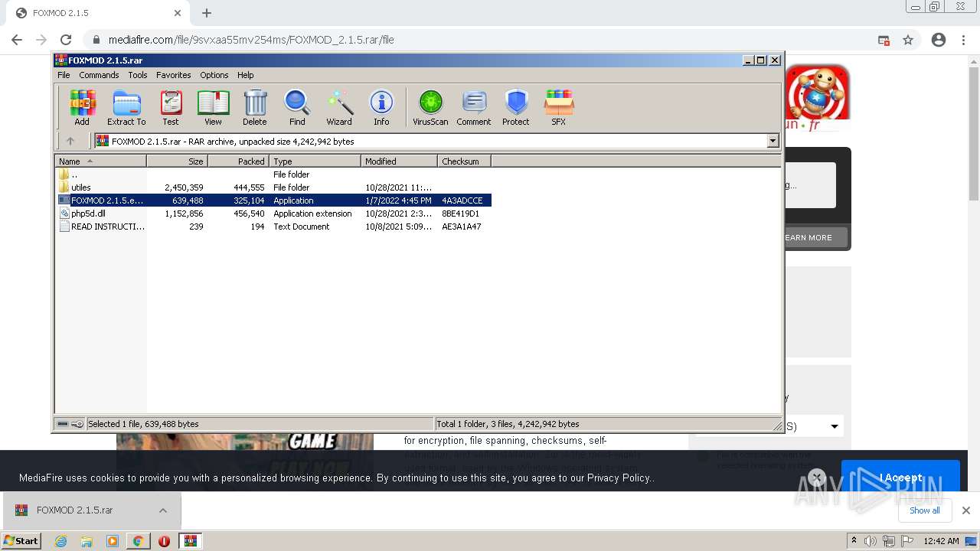This screenshot has width=980, height=551.
Task: Open the Tools menu
Action: click(138, 75)
